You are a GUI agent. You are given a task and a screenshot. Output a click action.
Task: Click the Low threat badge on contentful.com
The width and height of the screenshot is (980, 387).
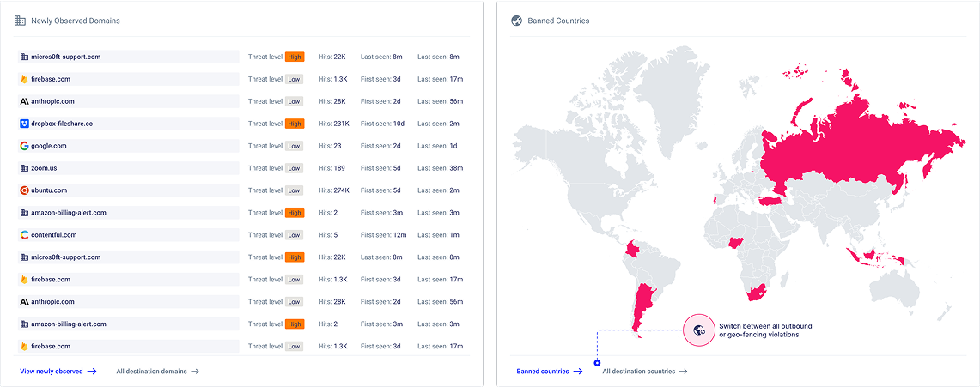tap(294, 235)
